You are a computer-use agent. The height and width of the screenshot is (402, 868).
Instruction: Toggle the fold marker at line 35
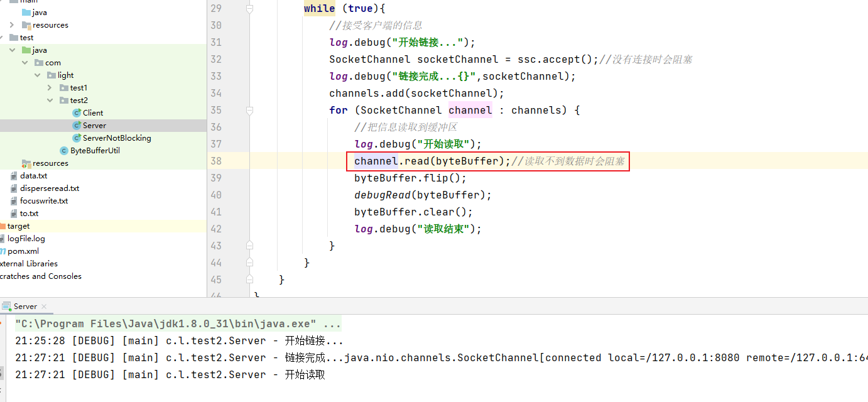[250, 110]
